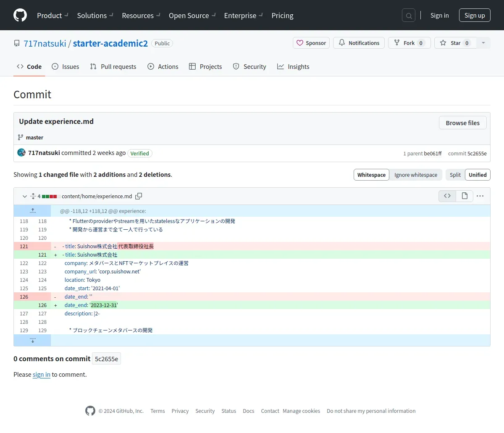
Task: Open the three-dot file options menu
Action: (x=480, y=196)
